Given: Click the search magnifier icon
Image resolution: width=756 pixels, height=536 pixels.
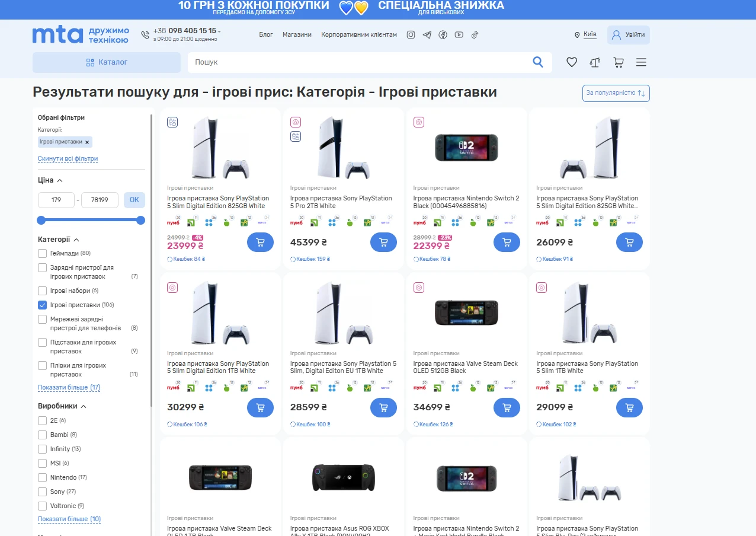Looking at the screenshot, I should click(x=538, y=62).
